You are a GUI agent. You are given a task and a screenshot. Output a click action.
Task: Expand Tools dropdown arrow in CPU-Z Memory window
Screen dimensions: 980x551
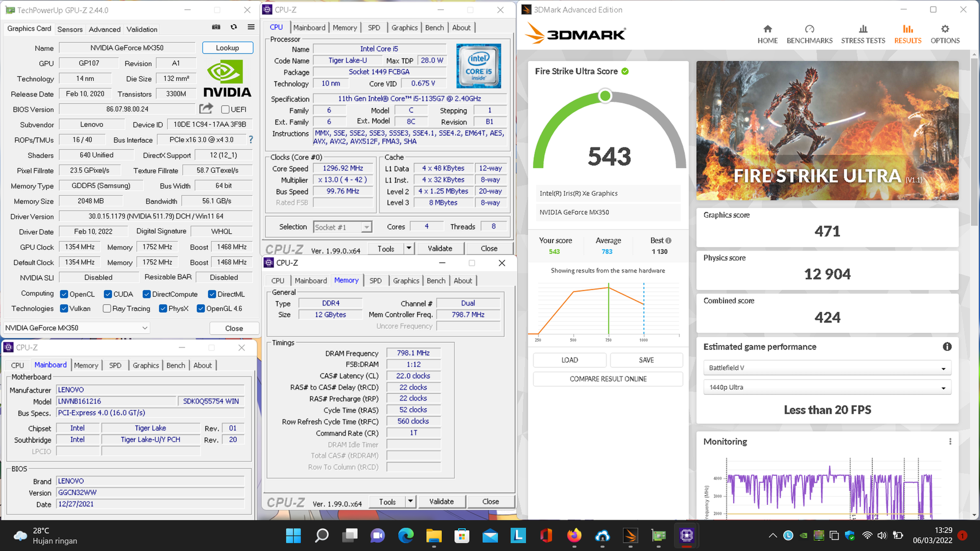[x=410, y=502]
